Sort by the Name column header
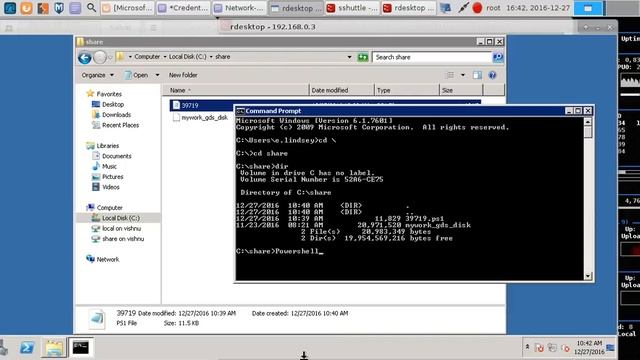The width and height of the screenshot is (640, 360). pos(236,90)
